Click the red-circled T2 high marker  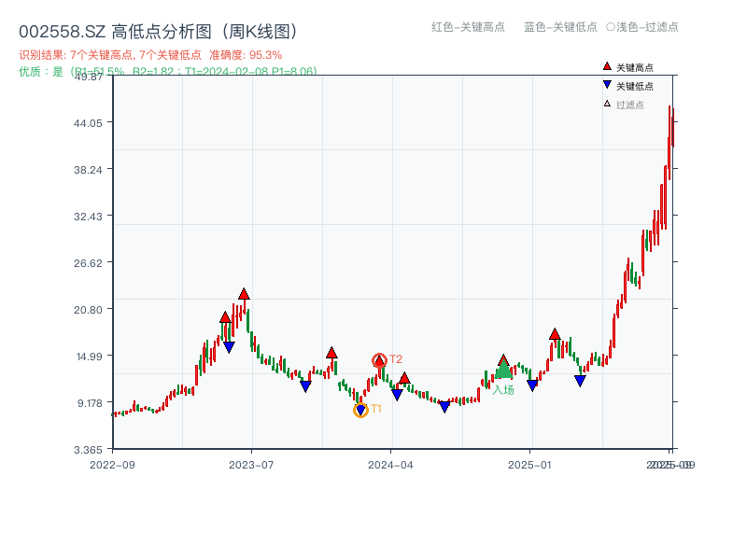pos(379,361)
